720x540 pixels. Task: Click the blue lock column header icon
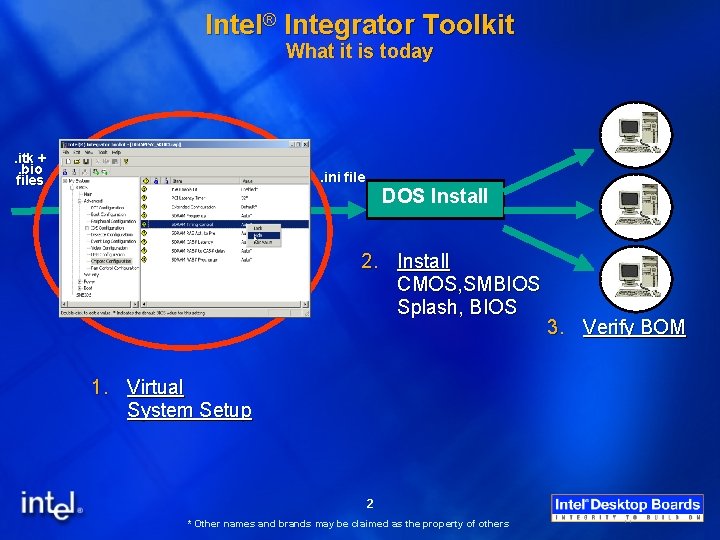(156, 181)
